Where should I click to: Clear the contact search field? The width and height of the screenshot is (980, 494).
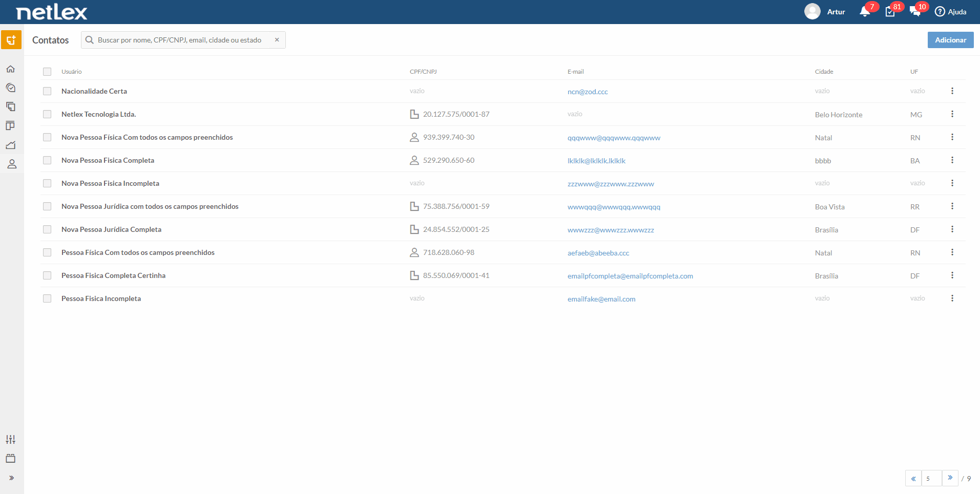point(277,40)
